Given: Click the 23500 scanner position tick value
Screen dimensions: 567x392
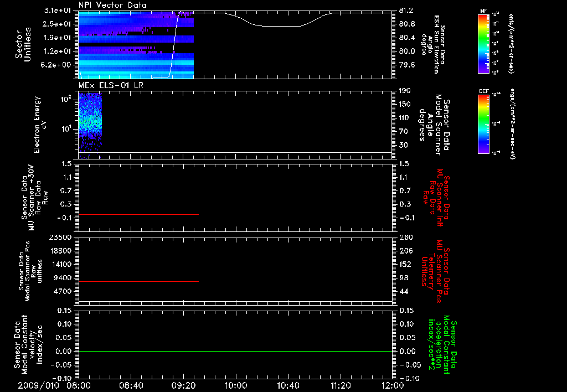Looking at the screenshot, I should click(60, 237).
